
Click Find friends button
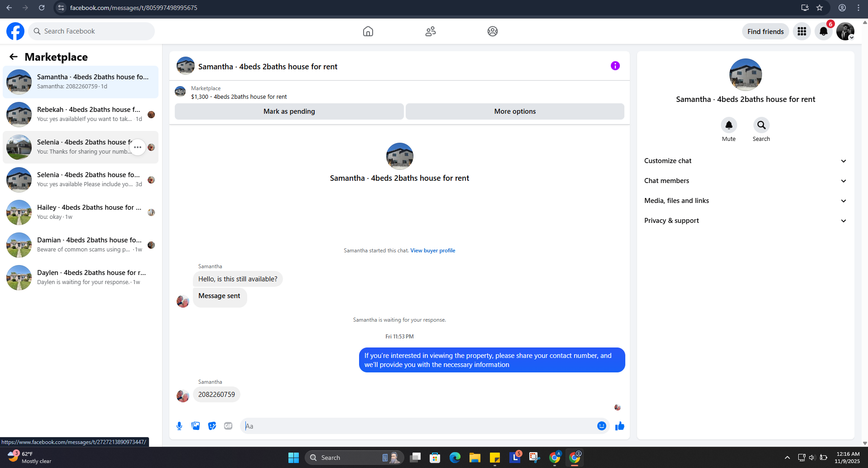766,31
